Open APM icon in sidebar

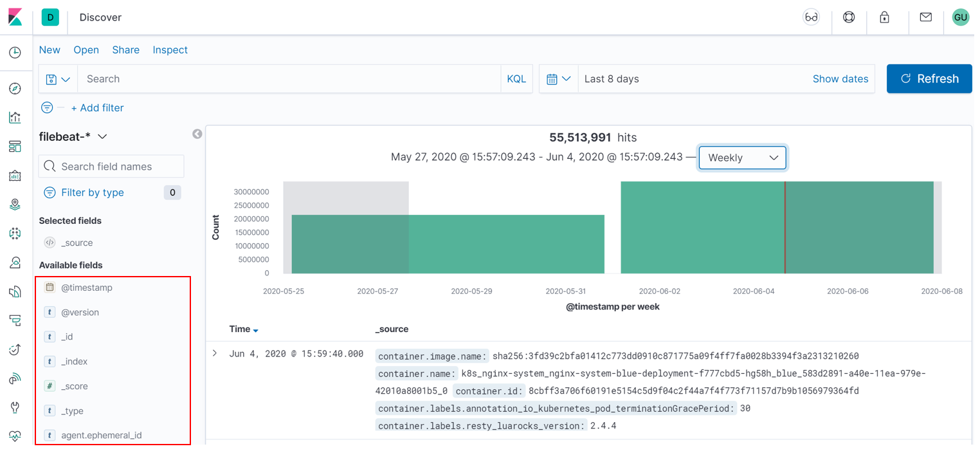[15, 320]
